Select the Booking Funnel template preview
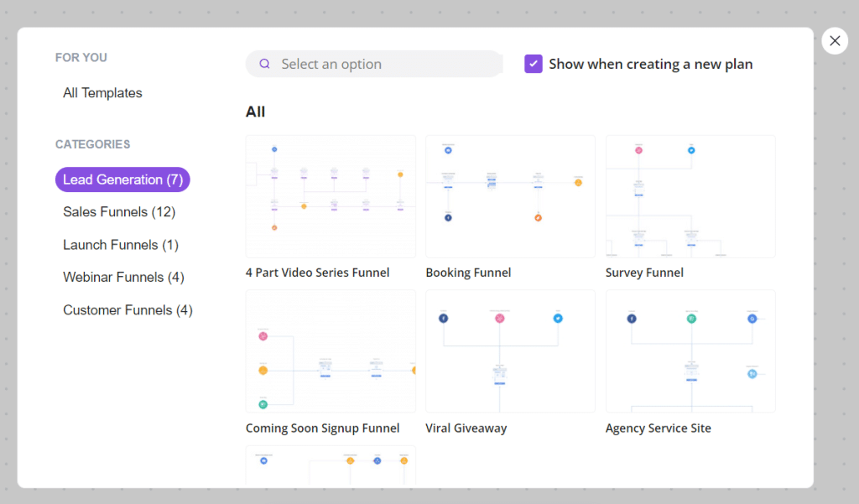859x504 pixels. (510, 197)
